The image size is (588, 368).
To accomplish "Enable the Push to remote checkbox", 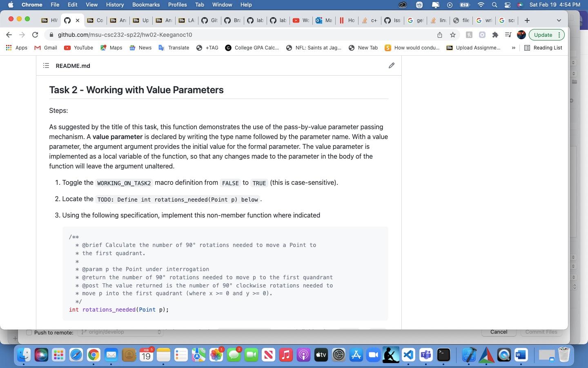I will [x=29, y=333].
